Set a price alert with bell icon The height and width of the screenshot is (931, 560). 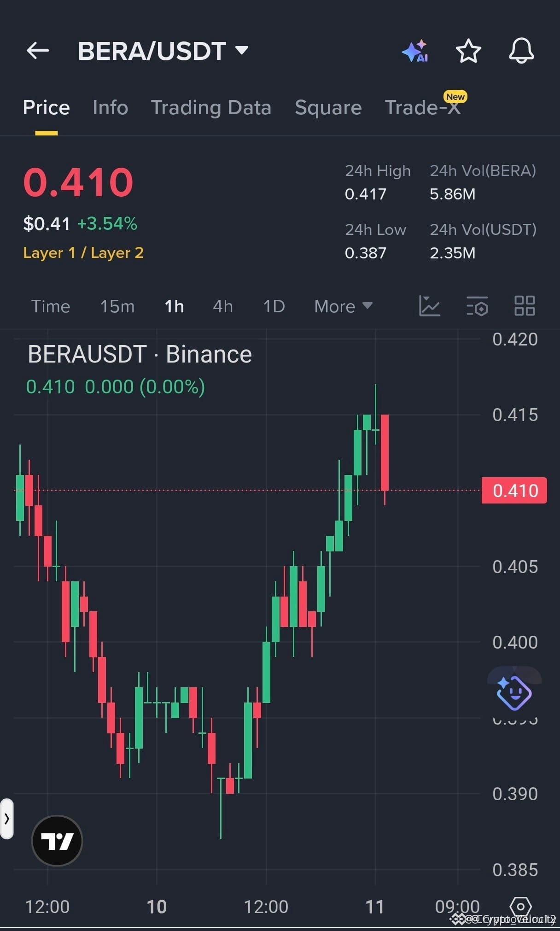tap(521, 51)
